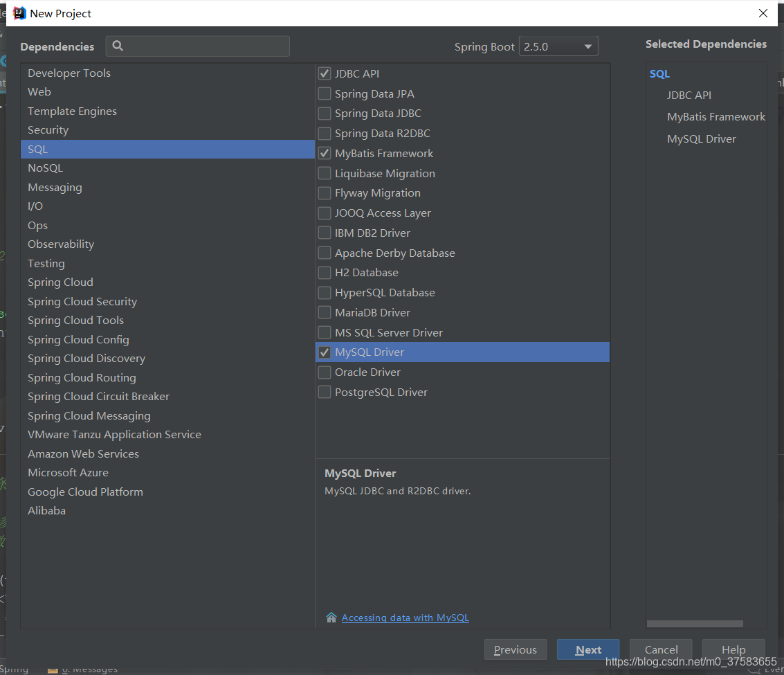Image resolution: width=784 pixels, height=675 pixels.
Task: Choose the Ops category
Action: [x=167, y=225]
